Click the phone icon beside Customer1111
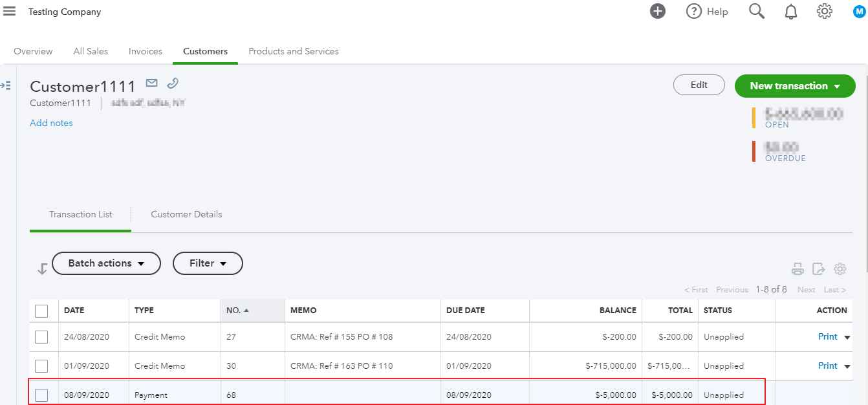The height and width of the screenshot is (405, 868). pos(172,83)
